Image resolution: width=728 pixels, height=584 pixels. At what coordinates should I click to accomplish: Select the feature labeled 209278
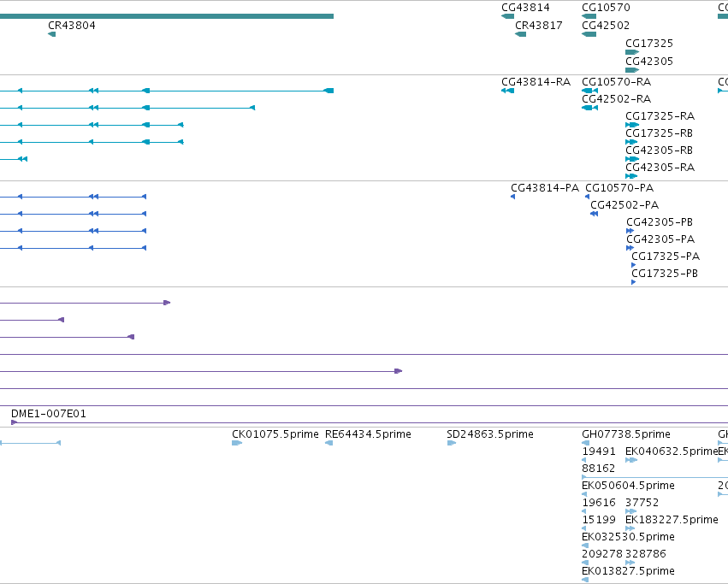point(585,563)
